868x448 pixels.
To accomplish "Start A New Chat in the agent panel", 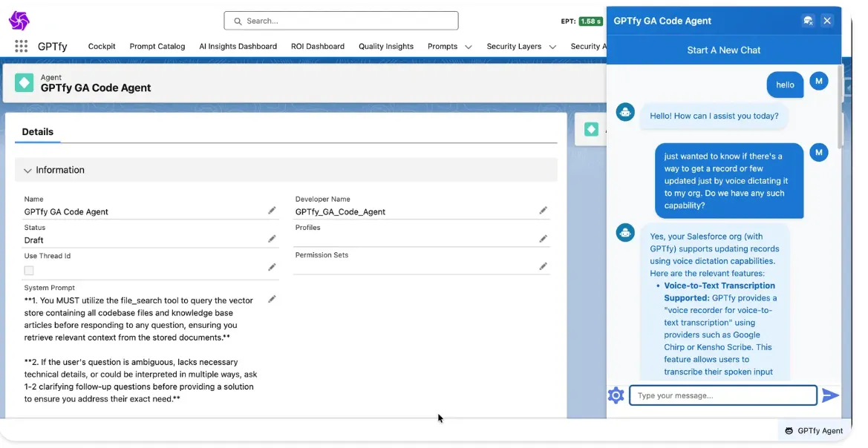I will [724, 50].
